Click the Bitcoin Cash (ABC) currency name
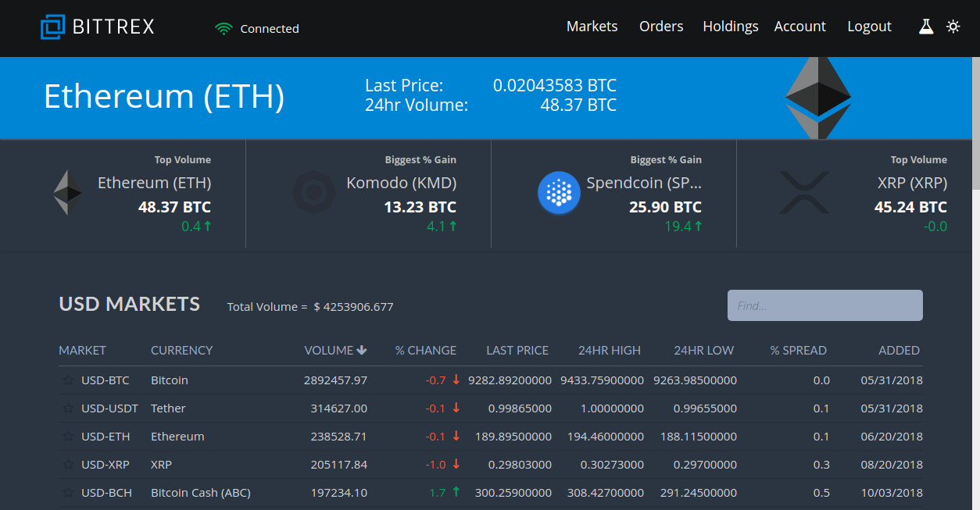980x510 pixels. click(201, 493)
